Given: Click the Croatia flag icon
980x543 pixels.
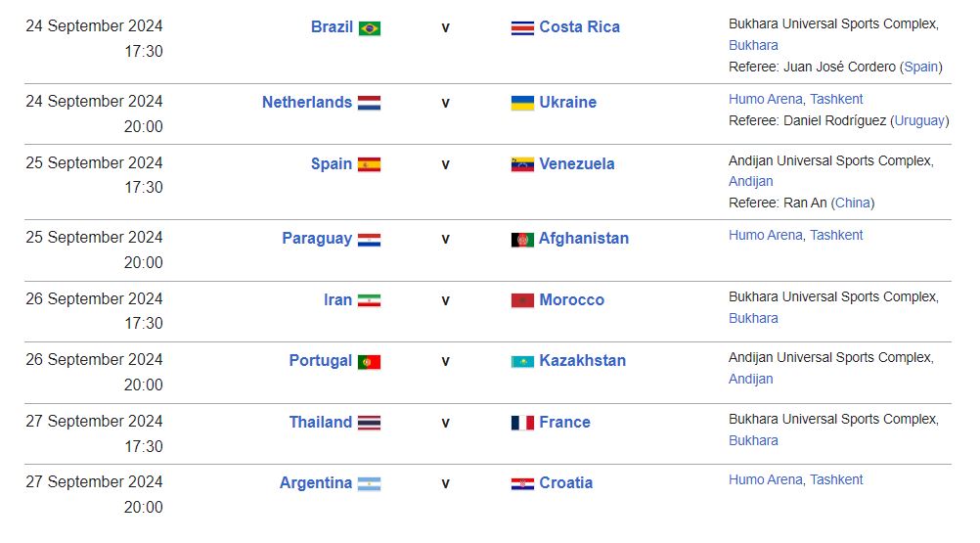Looking at the screenshot, I should coord(522,483).
